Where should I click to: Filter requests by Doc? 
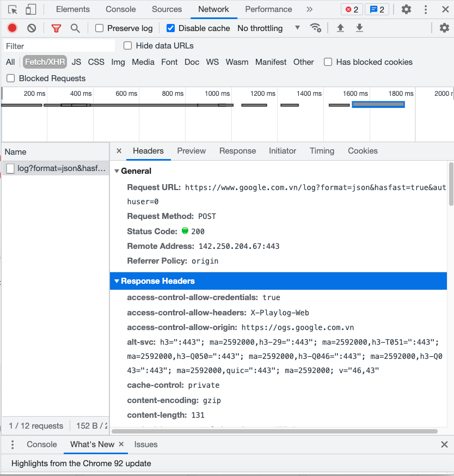tap(192, 62)
